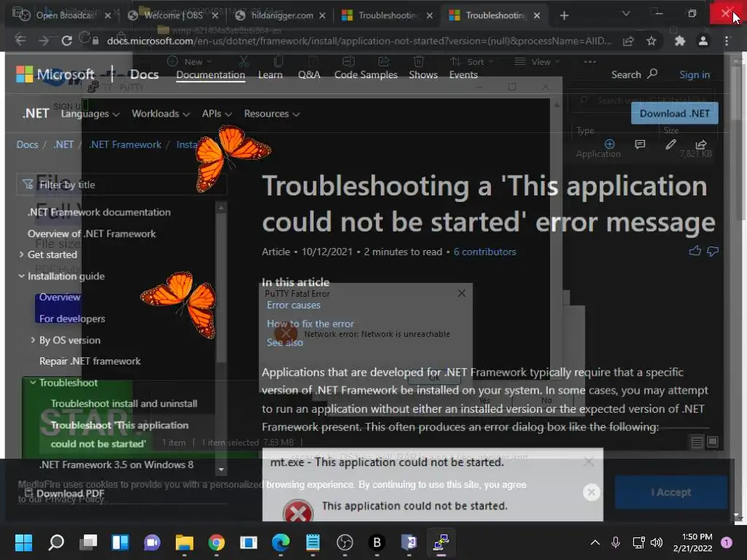Switch to the hildanigger.com tab
The width and height of the screenshot is (747, 560).
tap(282, 16)
